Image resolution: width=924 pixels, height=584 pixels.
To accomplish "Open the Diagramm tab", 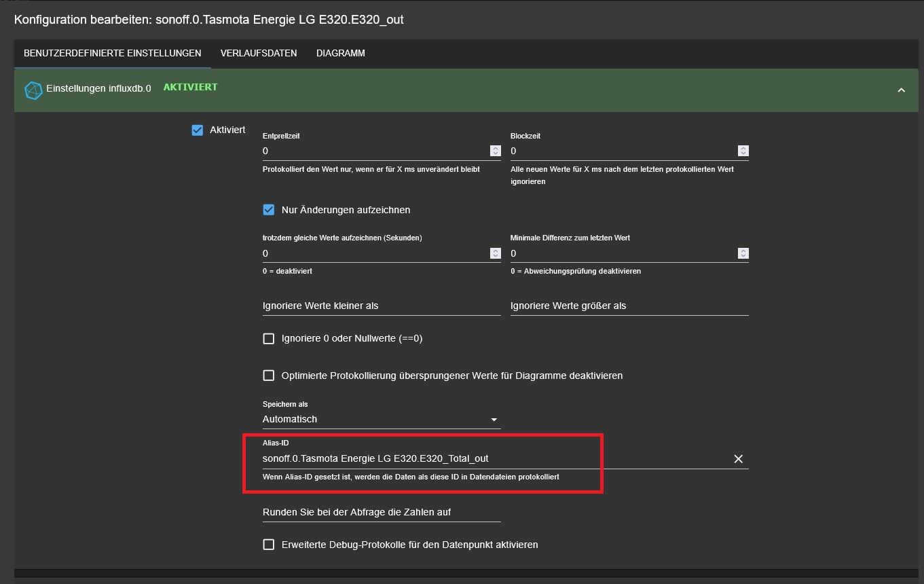I will [x=340, y=53].
